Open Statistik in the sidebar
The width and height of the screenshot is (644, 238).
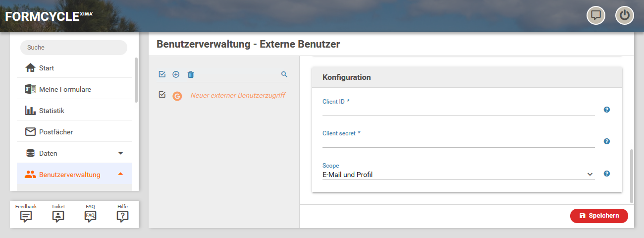click(x=52, y=111)
